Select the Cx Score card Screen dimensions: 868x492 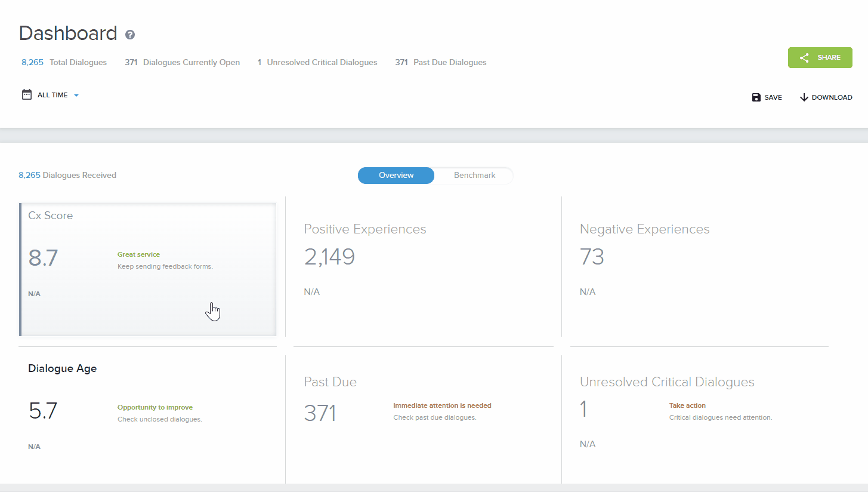coord(147,269)
